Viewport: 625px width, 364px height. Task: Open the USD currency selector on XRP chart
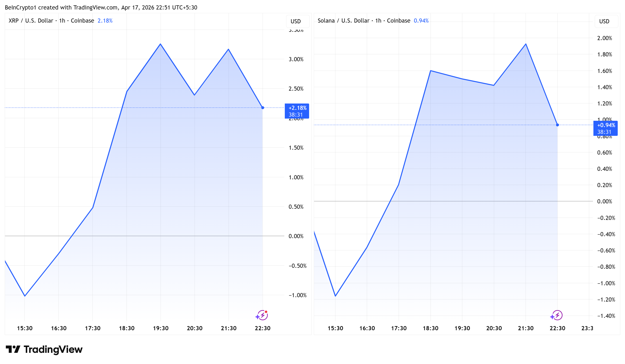point(297,21)
